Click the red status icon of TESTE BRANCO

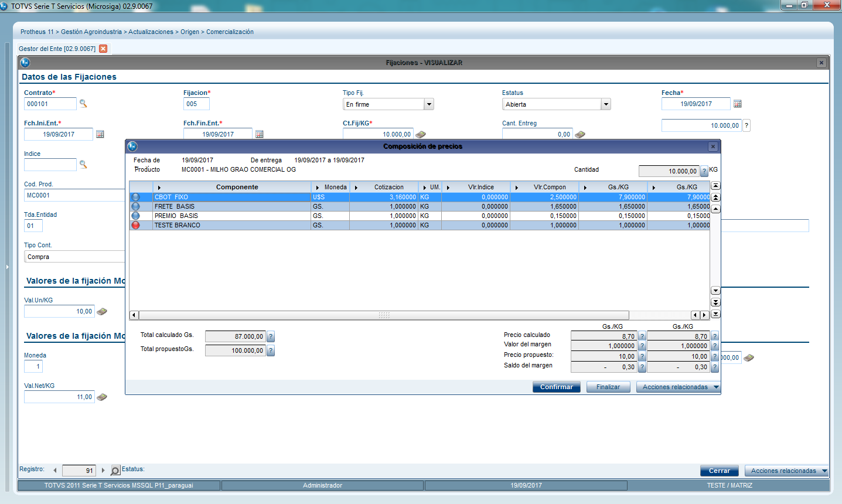(x=136, y=225)
